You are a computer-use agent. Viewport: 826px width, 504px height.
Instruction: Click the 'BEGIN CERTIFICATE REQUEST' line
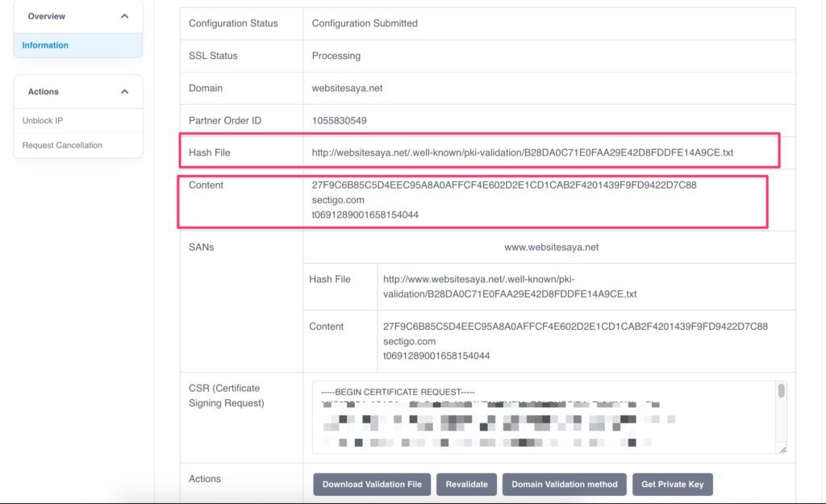[x=398, y=393]
